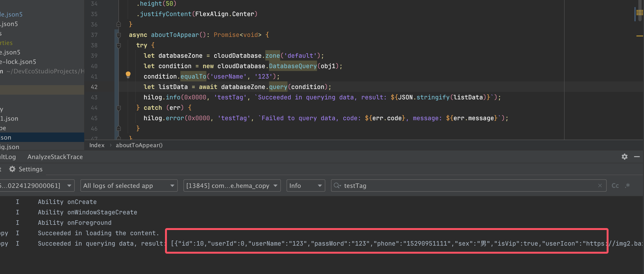
Task: Toggle regex asterisk filter option
Action: click(x=627, y=186)
